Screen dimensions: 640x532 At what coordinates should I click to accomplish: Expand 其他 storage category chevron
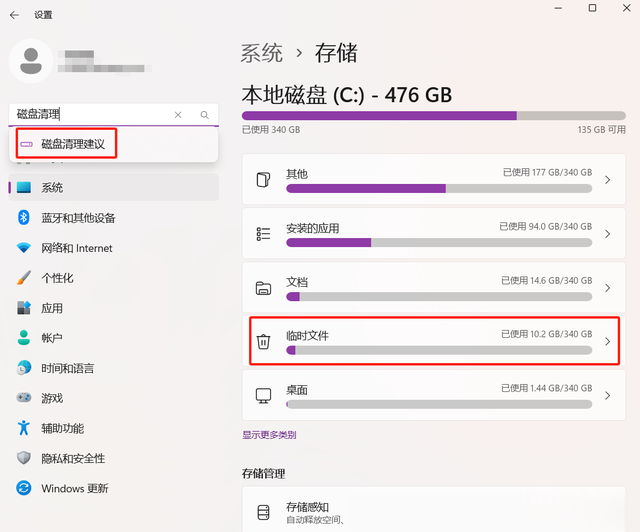(x=607, y=180)
